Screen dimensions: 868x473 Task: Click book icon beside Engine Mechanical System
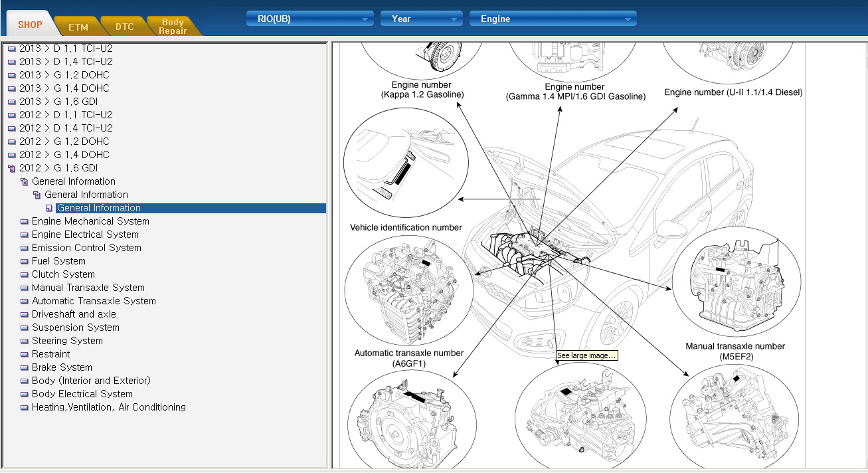click(x=25, y=221)
